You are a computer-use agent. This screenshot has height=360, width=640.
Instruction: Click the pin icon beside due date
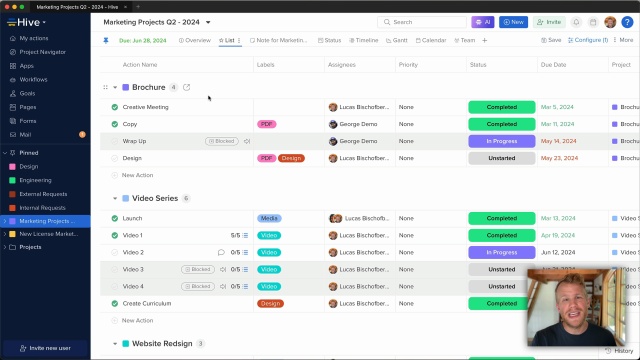[106, 40]
